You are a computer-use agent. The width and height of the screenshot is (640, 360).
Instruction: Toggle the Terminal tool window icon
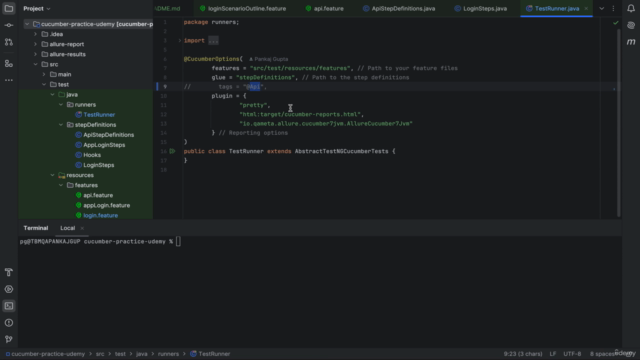click(x=9, y=306)
